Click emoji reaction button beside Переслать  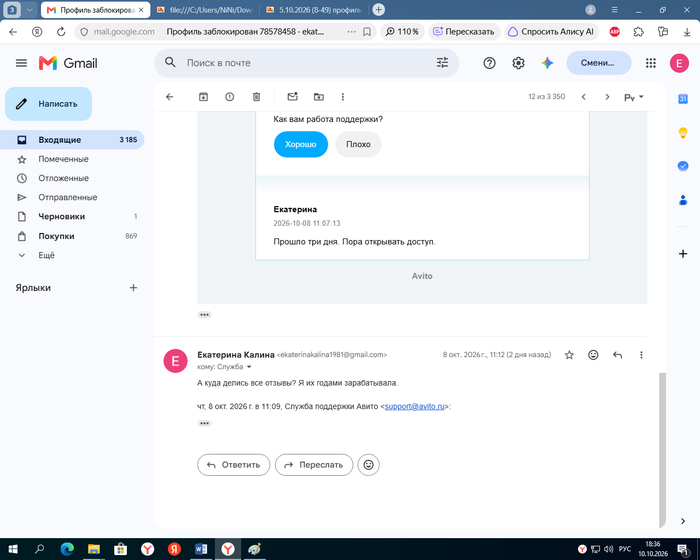pos(368,465)
